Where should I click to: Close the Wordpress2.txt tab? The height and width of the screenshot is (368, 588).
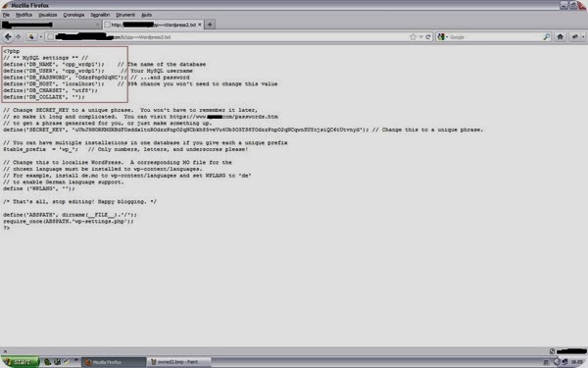[200, 25]
